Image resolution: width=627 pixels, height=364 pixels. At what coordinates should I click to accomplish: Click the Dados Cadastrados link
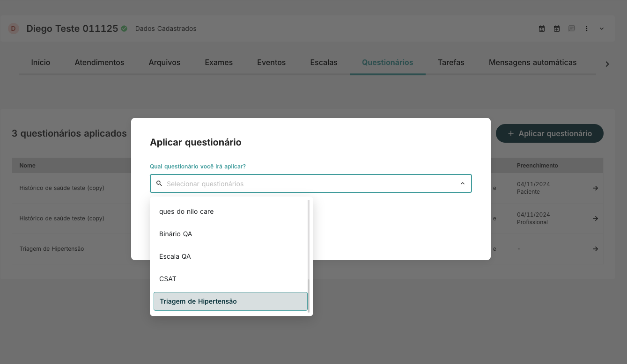click(x=165, y=29)
